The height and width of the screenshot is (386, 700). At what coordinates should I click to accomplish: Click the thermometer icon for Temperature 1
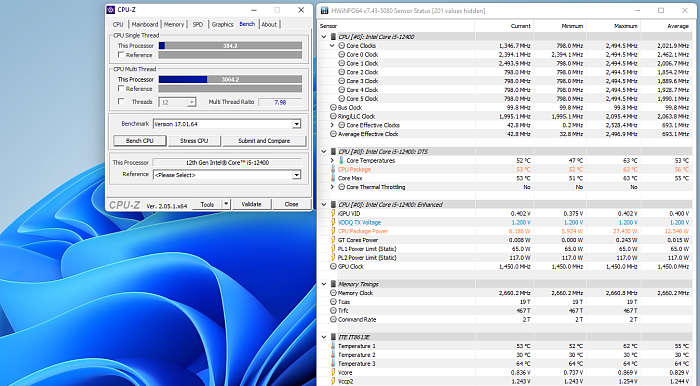click(333, 346)
